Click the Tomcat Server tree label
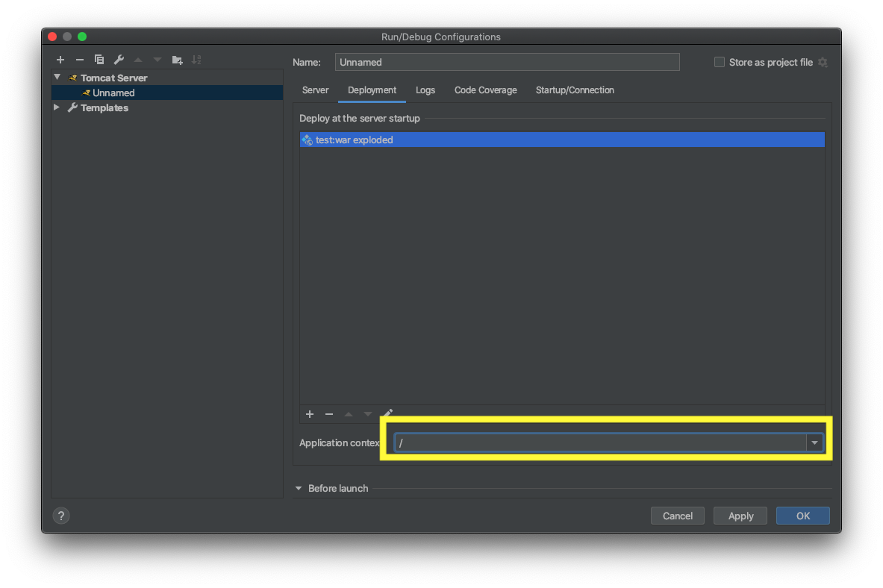883x588 pixels. pos(113,78)
